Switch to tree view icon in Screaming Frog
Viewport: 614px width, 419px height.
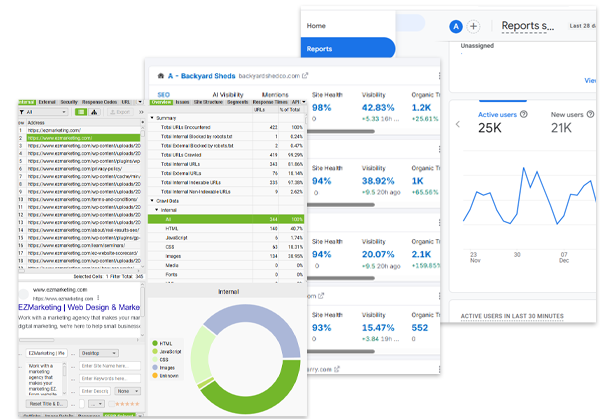coord(94,112)
